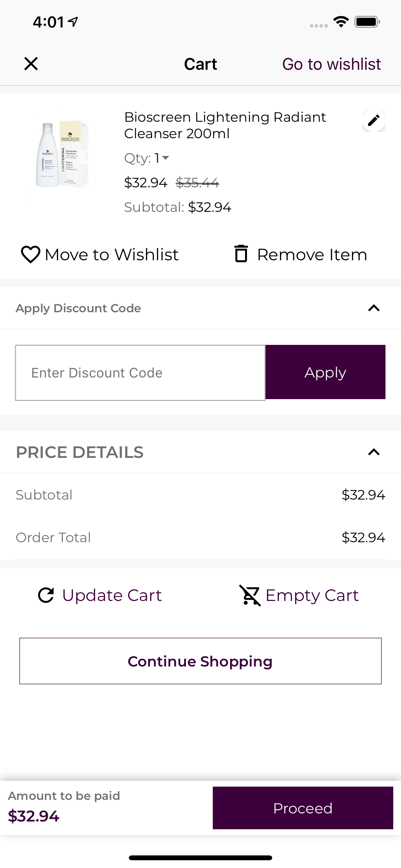
Task: Tap the Wi-Fi status icon
Action: point(341,22)
